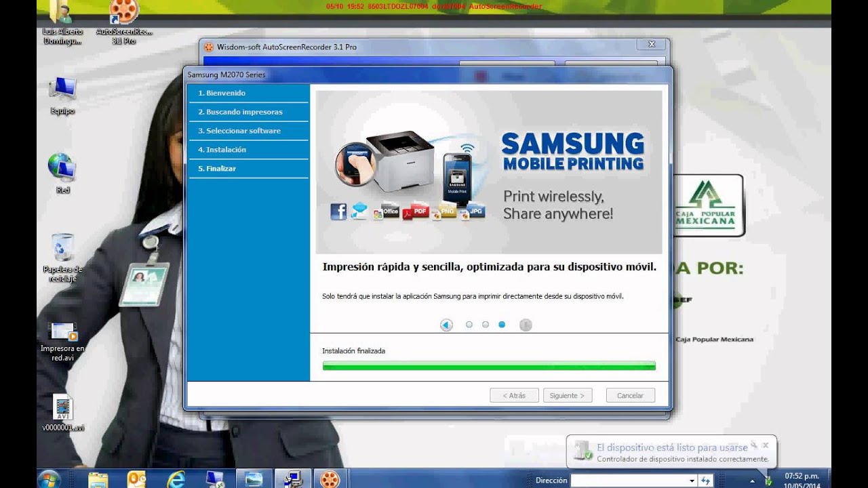Select step 5. Finalizar

(x=248, y=169)
